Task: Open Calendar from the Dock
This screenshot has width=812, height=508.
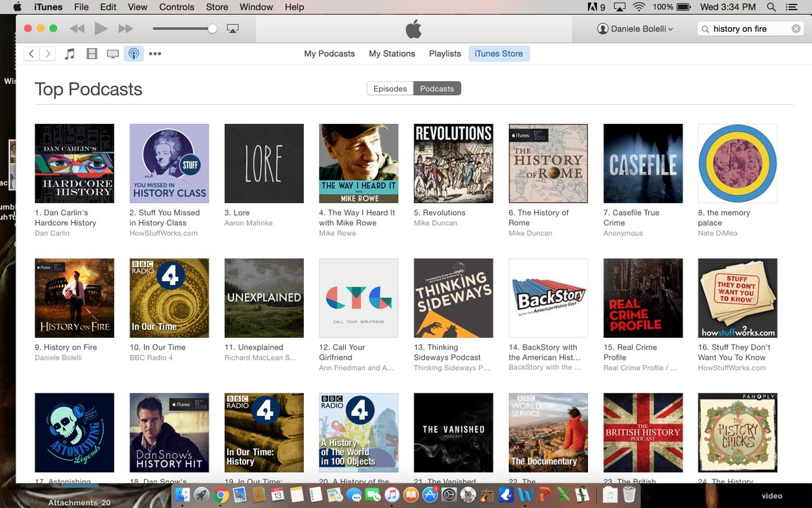Action: click(x=277, y=495)
